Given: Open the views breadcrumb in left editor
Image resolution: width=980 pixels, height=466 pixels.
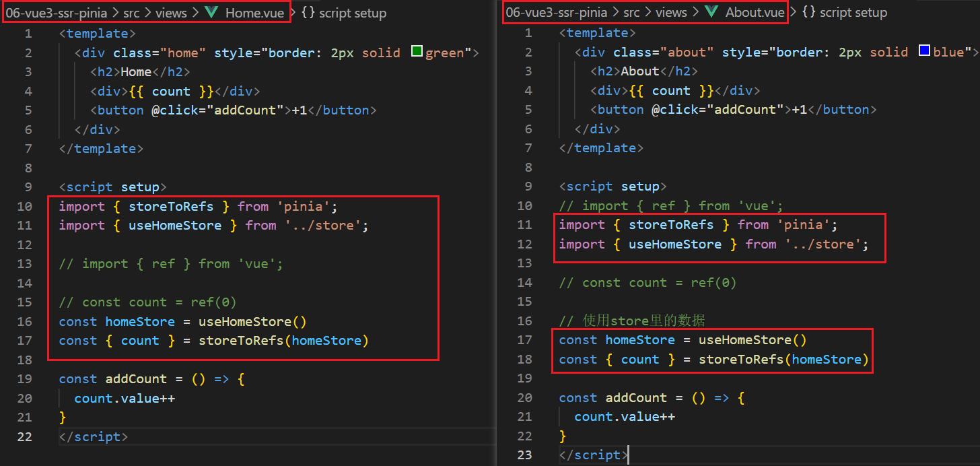Looking at the screenshot, I should coord(171,13).
